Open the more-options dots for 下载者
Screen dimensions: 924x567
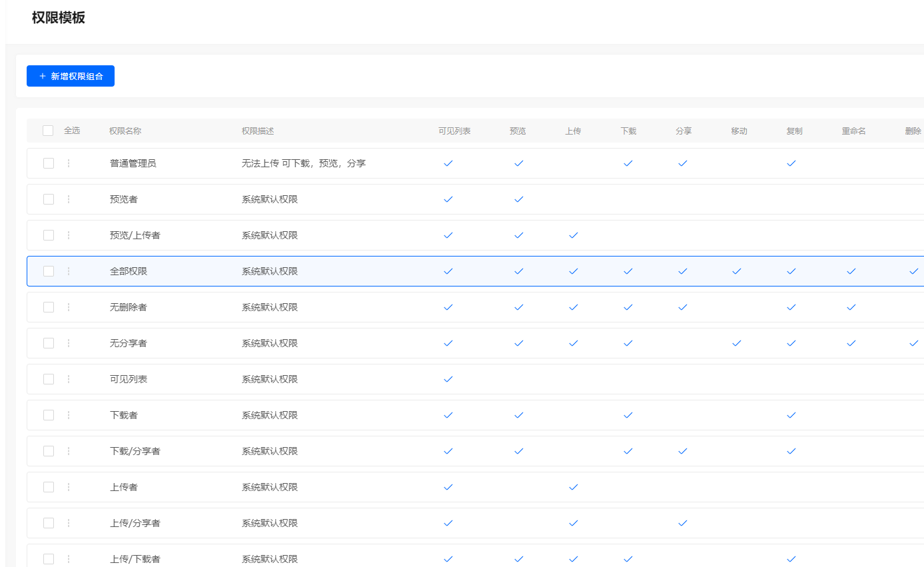pos(69,415)
